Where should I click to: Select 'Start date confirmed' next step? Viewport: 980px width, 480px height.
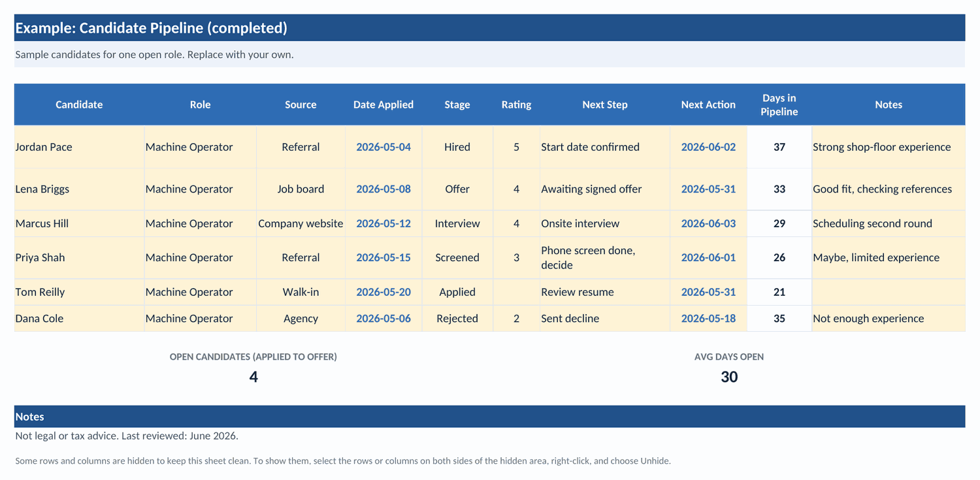click(605, 147)
